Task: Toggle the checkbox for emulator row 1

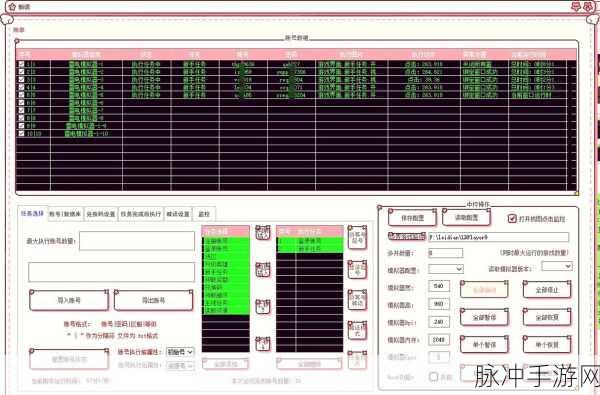Action: pos(21,64)
